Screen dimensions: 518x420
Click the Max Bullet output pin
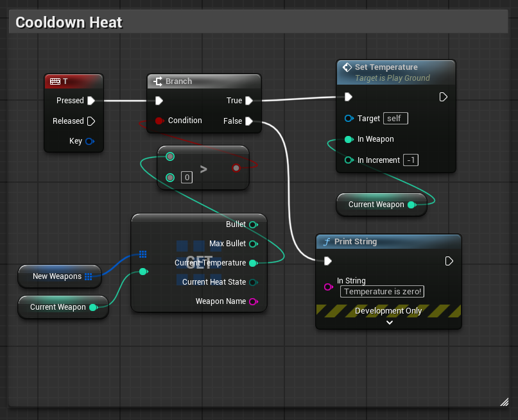point(254,244)
